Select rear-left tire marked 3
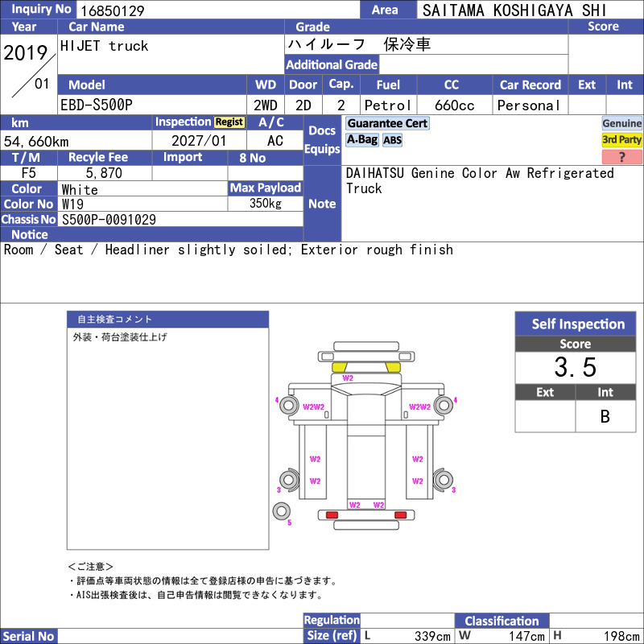The width and height of the screenshot is (644, 644). click(289, 480)
